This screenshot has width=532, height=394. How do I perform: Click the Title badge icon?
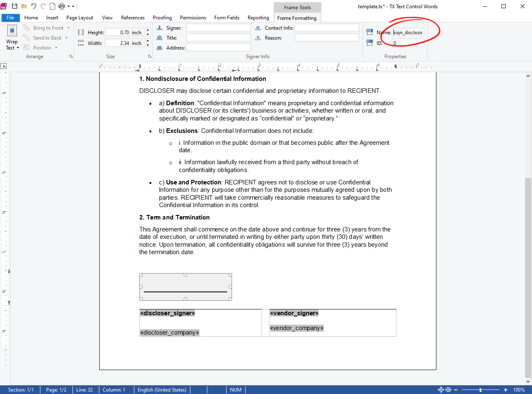click(159, 38)
